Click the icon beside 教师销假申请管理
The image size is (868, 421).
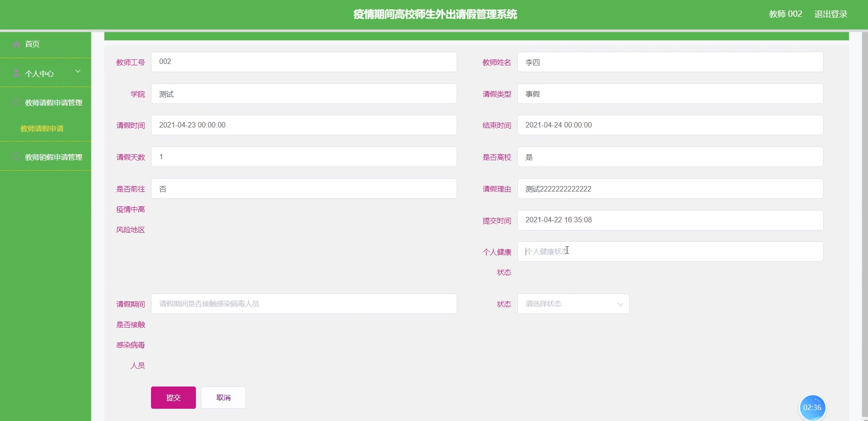pyautogui.click(x=16, y=157)
